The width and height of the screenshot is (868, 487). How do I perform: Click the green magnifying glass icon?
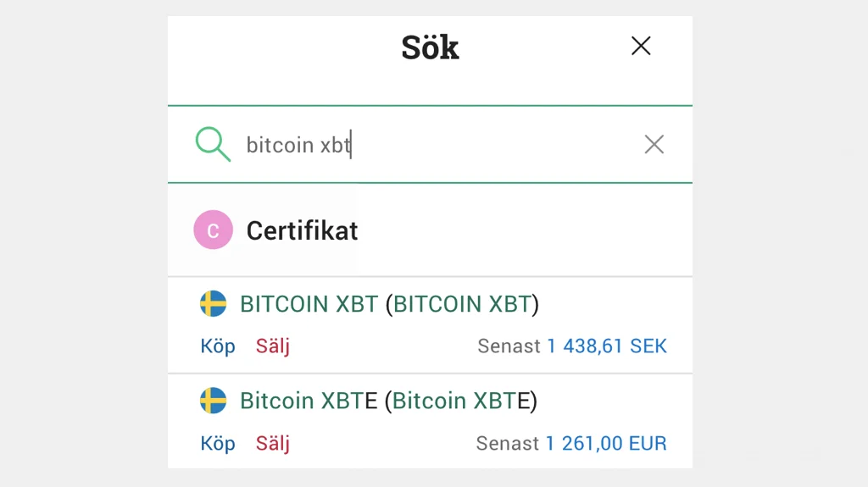coord(212,144)
